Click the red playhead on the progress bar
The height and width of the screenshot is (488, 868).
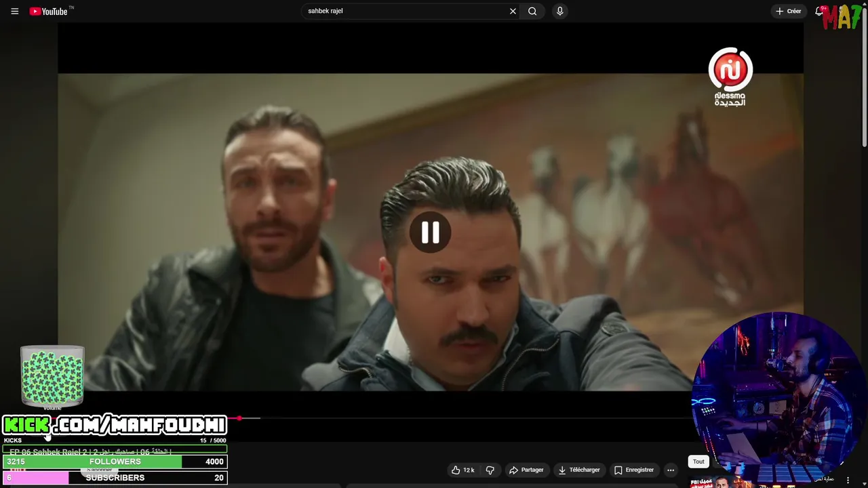[239, 418]
